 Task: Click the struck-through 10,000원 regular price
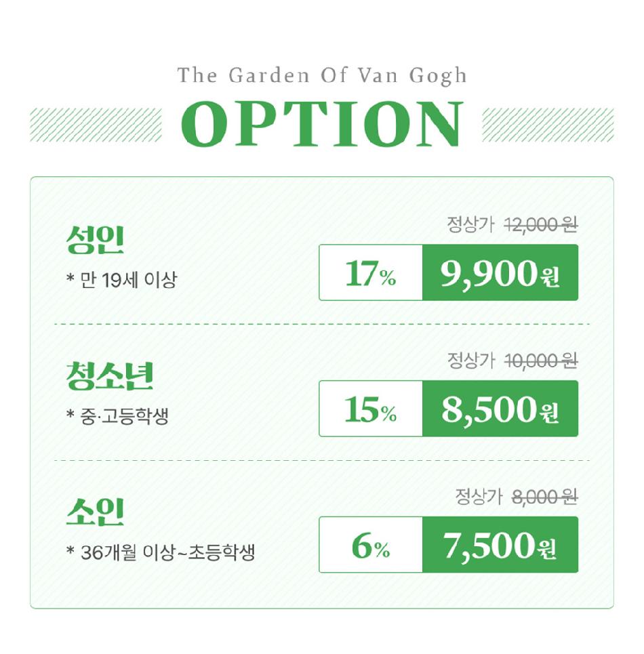[x=541, y=361]
